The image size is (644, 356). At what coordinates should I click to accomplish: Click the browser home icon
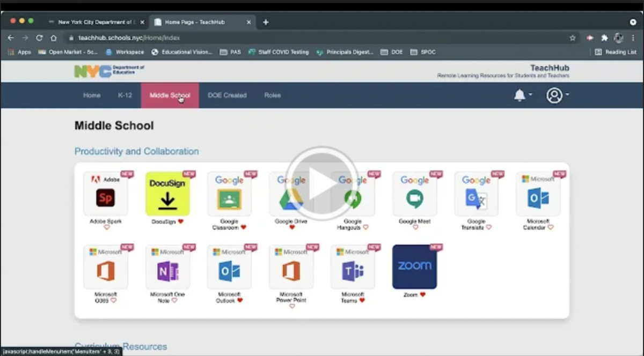[54, 38]
